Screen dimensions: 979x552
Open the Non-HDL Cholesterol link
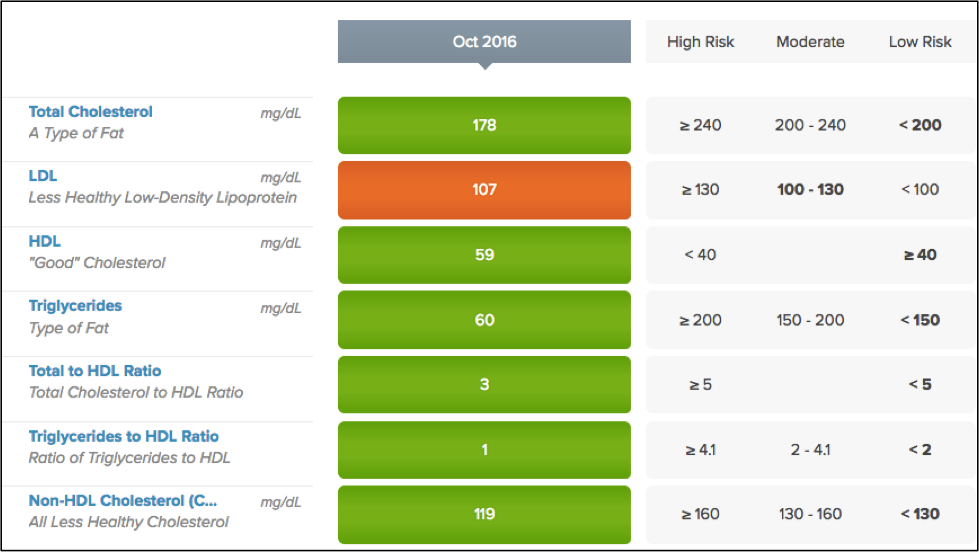tap(122, 501)
